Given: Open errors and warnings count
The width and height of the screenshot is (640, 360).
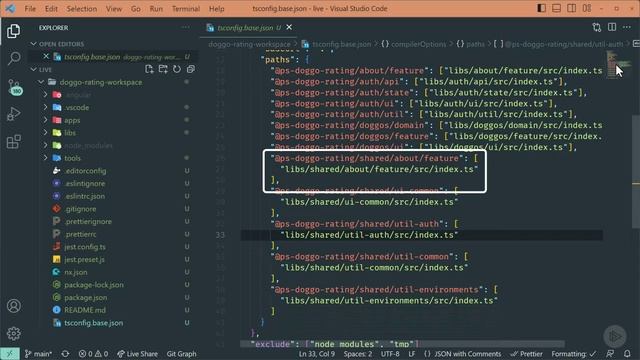Looking at the screenshot, I should [x=93, y=354].
